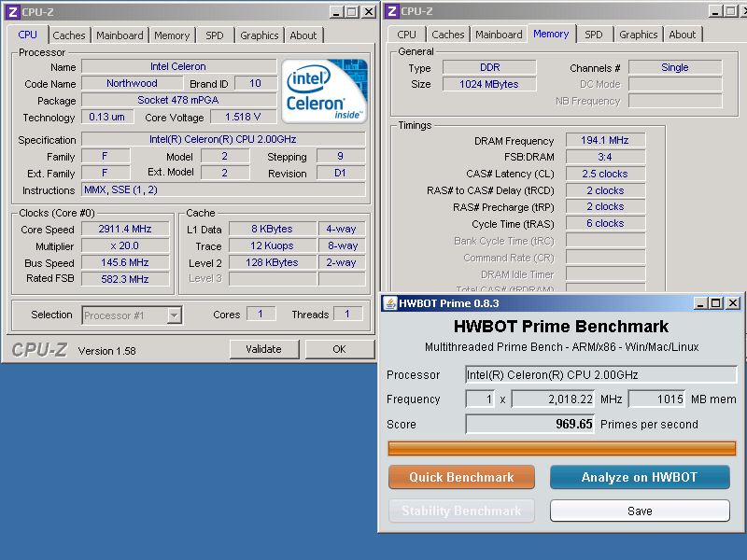Close the HWBOT Prime window
The width and height of the screenshot is (747, 560).
coord(733,303)
